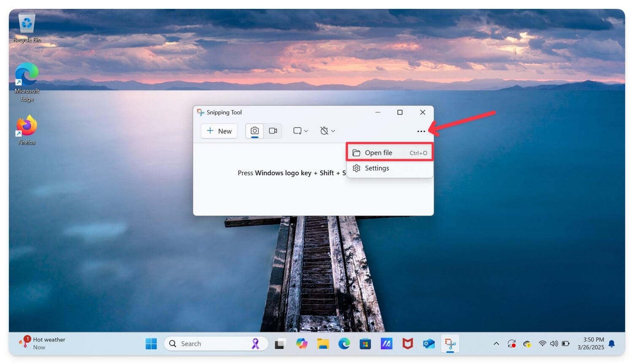Click the taskbar Search box
This screenshot has height=364, width=634.
coord(216,344)
